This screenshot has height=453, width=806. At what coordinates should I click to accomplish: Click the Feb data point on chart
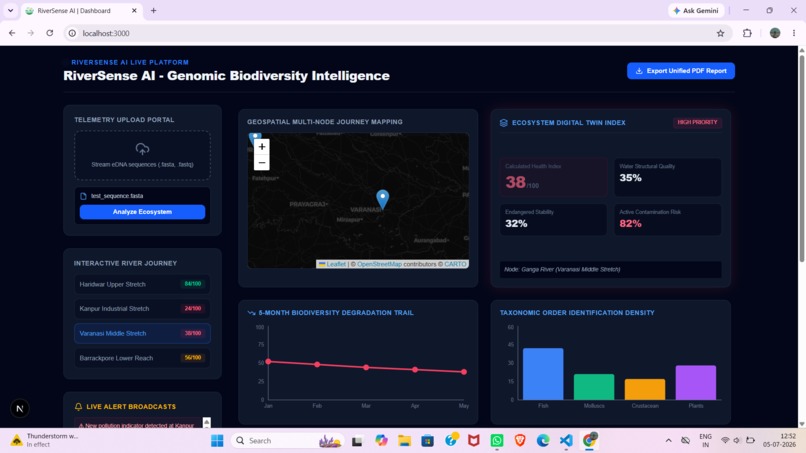(x=317, y=365)
